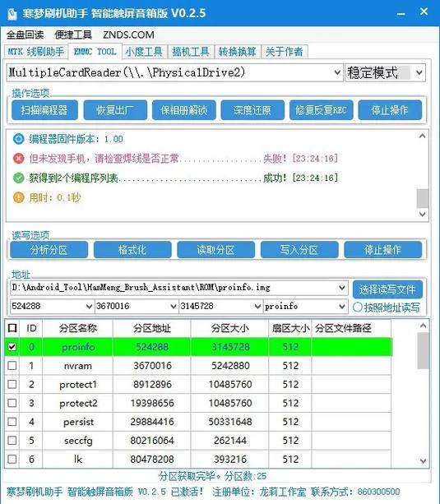
Task: Uncheck the proinfo partition checkbox
Action: 12,347
